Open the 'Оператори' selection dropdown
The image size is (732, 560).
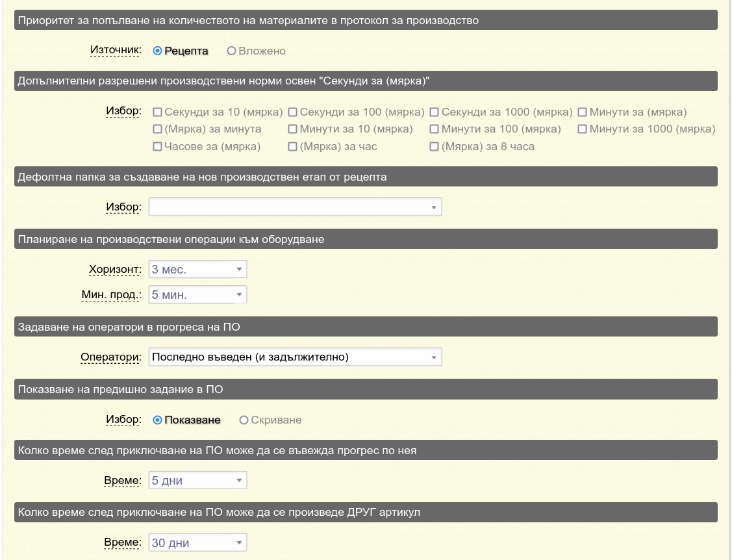pos(295,357)
